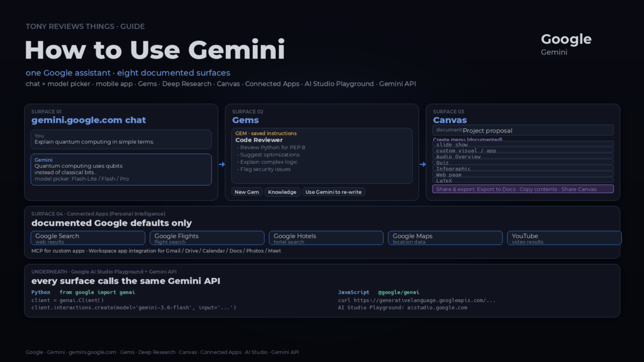
Task: Click 'Create menu (documented)' label
Action: click(467, 139)
